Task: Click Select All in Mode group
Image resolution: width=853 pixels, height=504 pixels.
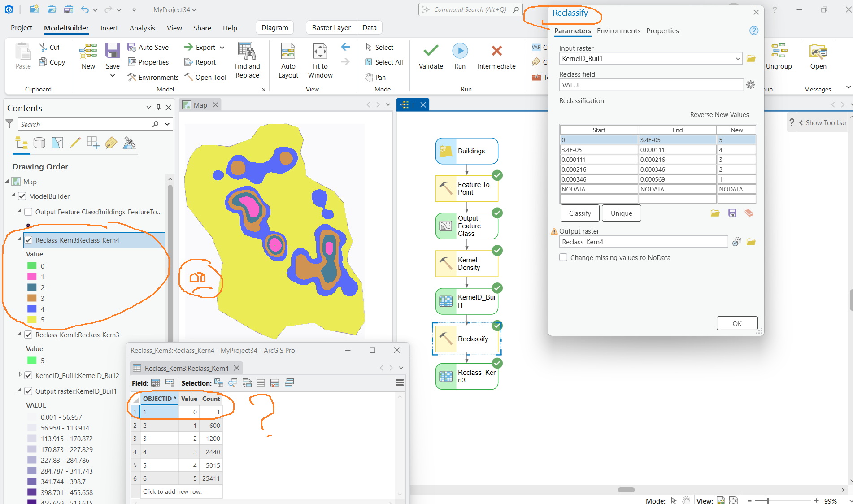Action: (x=384, y=62)
